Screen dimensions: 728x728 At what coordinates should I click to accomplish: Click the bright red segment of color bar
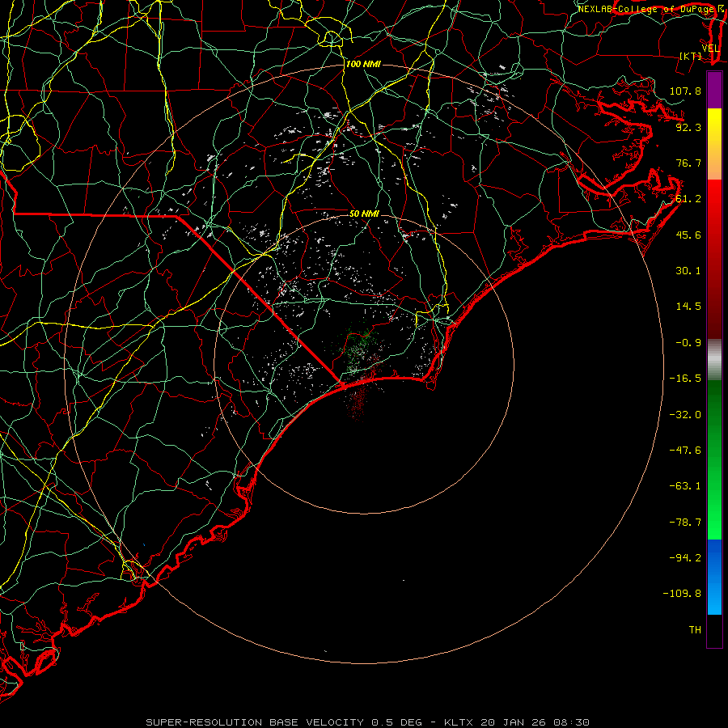pos(714,205)
